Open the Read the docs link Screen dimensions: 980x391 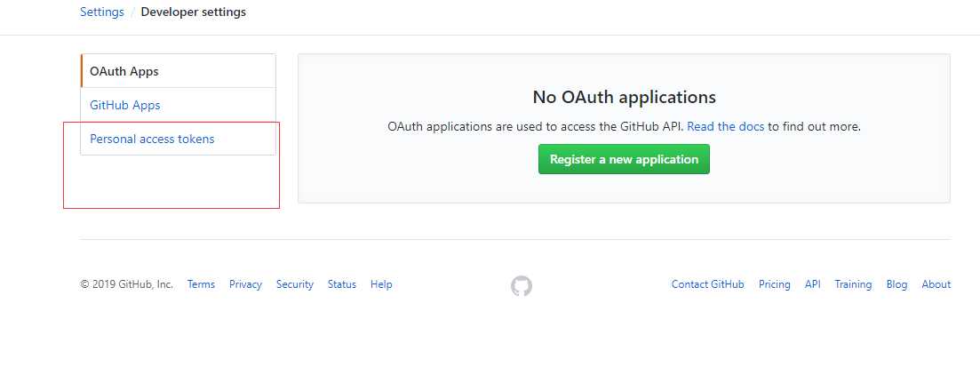point(726,126)
